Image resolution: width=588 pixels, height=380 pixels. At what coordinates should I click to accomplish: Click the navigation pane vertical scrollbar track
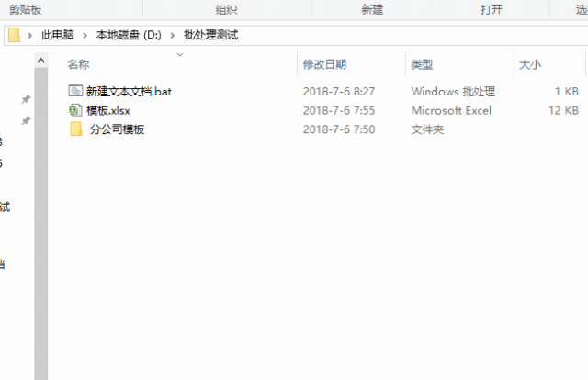click(40, 224)
